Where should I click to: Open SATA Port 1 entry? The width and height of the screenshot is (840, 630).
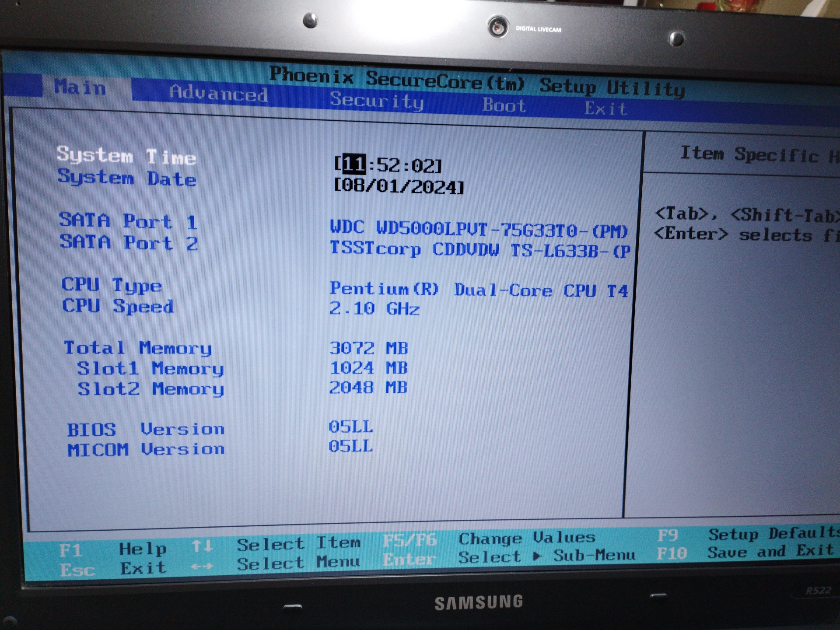click(x=129, y=221)
